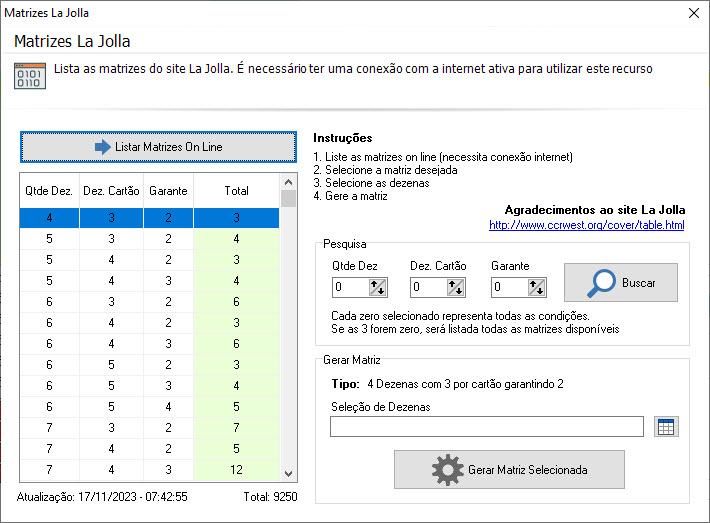Click the Dez. Cartão column header
Viewport: 710px width, 523px height.
111,191
